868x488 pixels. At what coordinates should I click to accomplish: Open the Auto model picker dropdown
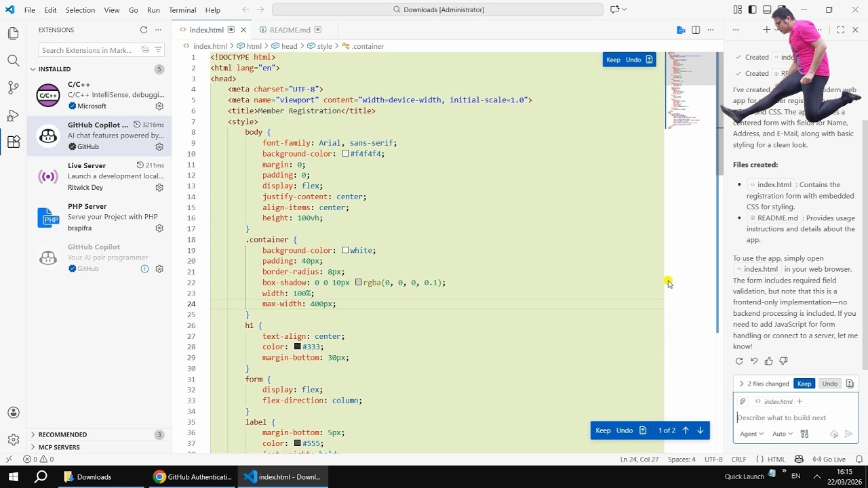tap(783, 434)
